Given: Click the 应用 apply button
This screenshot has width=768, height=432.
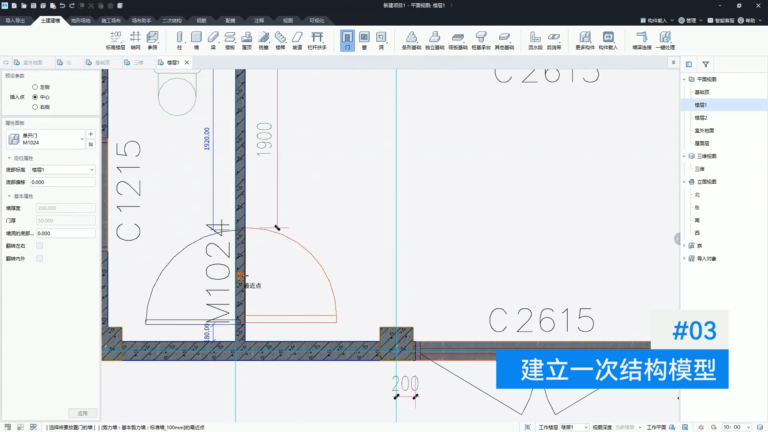Looking at the screenshot, I should point(82,413).
